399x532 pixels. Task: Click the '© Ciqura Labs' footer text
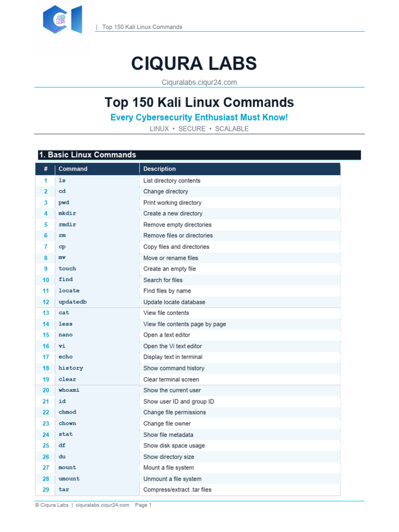click(51, 505)
